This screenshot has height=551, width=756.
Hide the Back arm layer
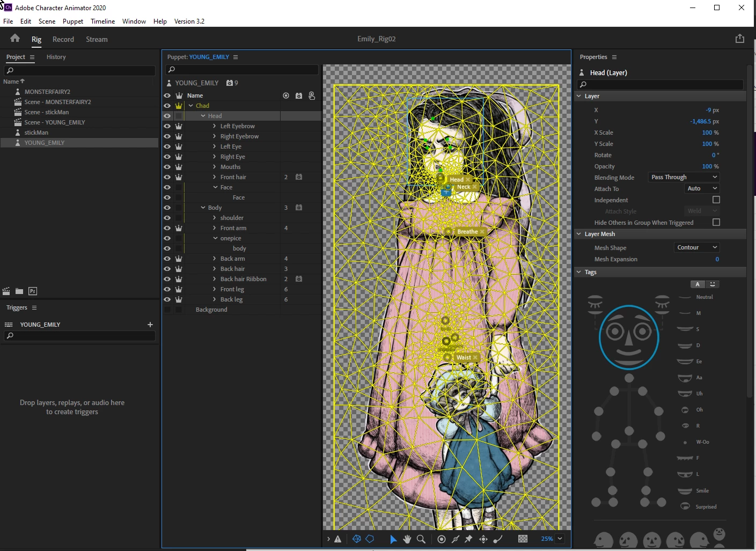click(167, 259)
